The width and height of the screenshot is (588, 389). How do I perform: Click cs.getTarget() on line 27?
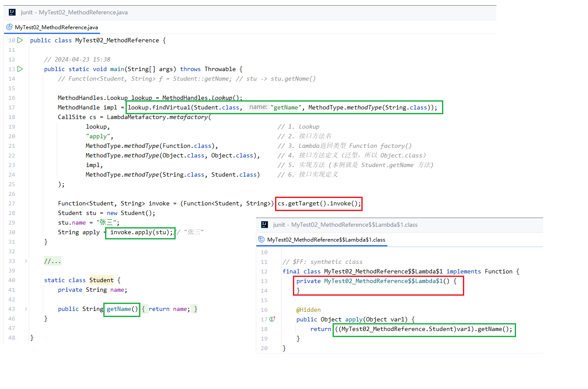click(302, 203)
